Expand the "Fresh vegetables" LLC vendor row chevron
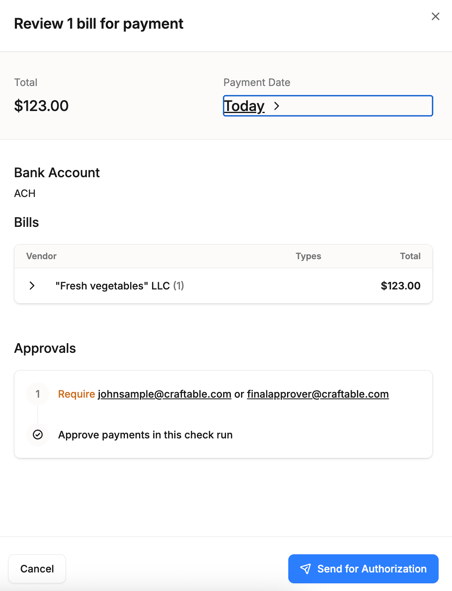 point(32,286)
